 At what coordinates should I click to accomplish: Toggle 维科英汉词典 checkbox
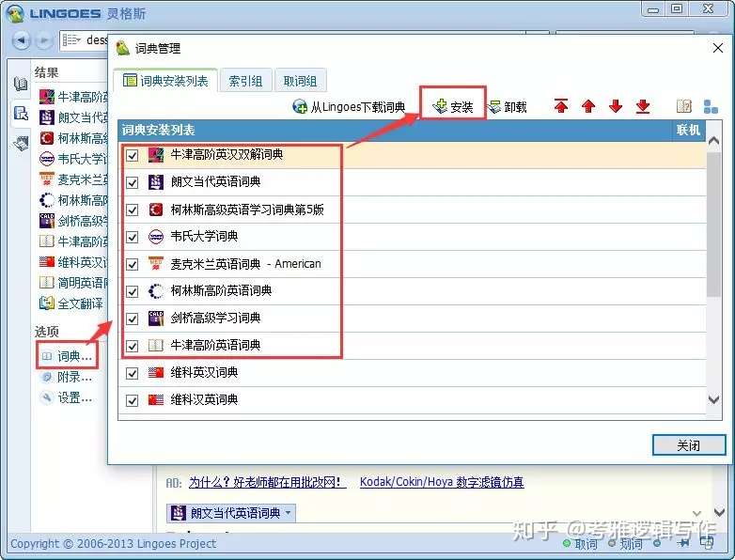click(133, 373)
